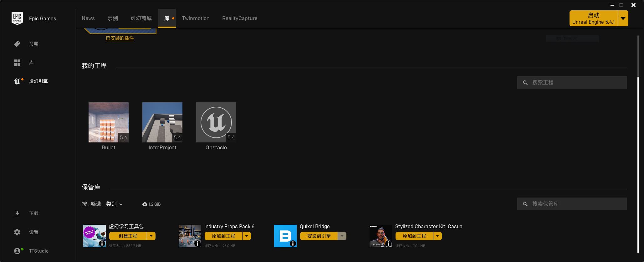Click the Stylized Character Kit title text
The image size is (644, 262).
pyautogui.click(x=429, y=226)
